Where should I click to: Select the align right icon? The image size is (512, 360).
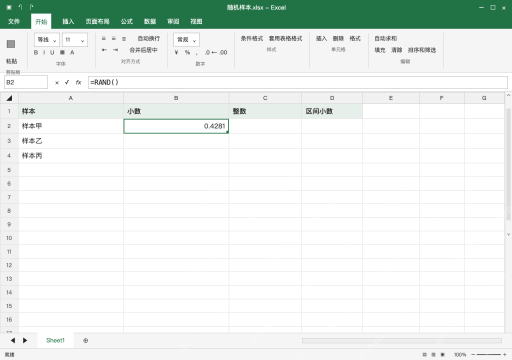click(124, 39)
